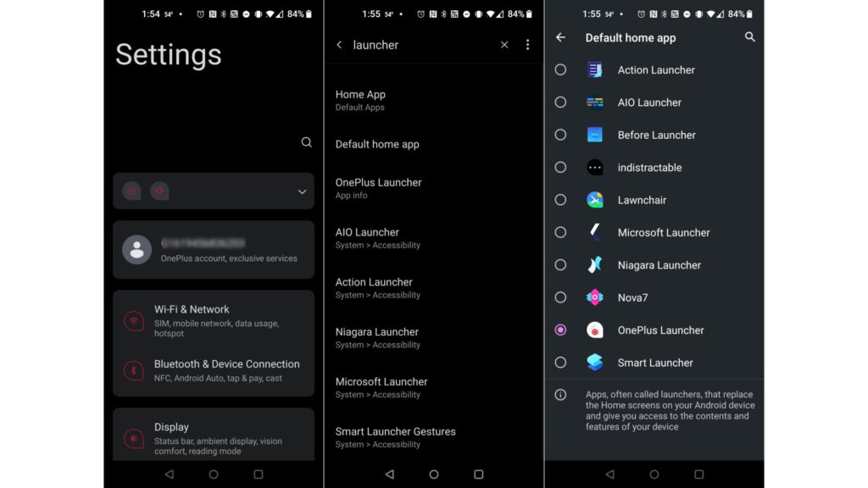Viewport: 868px width, 488px height.
Task: Tap recents square in Default home app nav bar
Action: click(699, 474)
